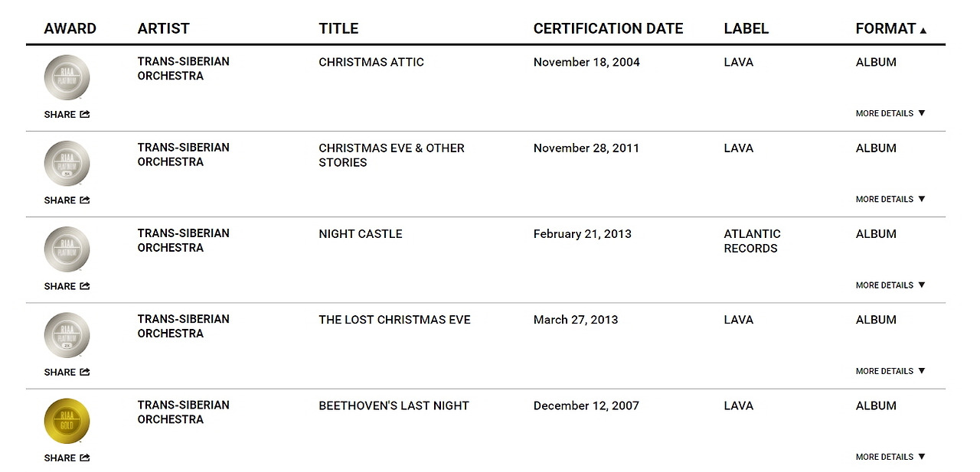
Task: Open More Details for The Lost Christmas Eve
Action: click(890, 371)
